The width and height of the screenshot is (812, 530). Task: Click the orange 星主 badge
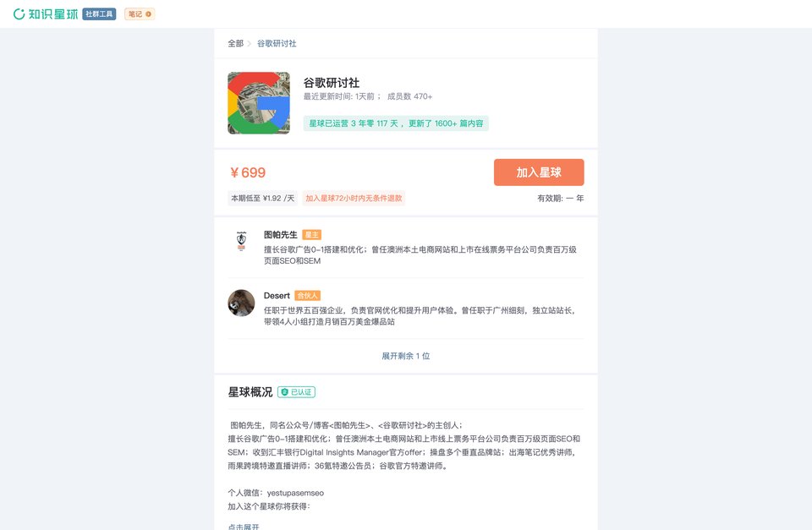click(x=312, y=235)
